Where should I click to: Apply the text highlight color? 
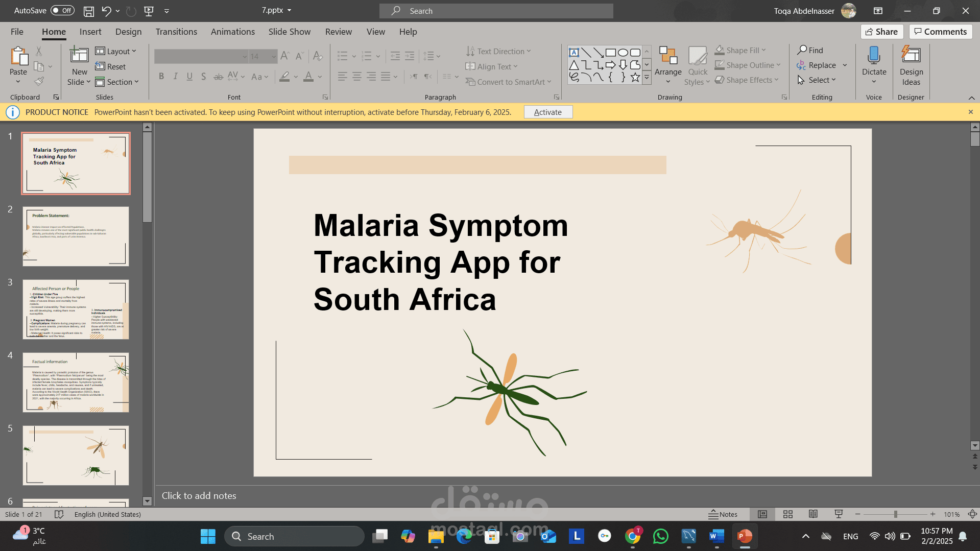coord(285,77)
